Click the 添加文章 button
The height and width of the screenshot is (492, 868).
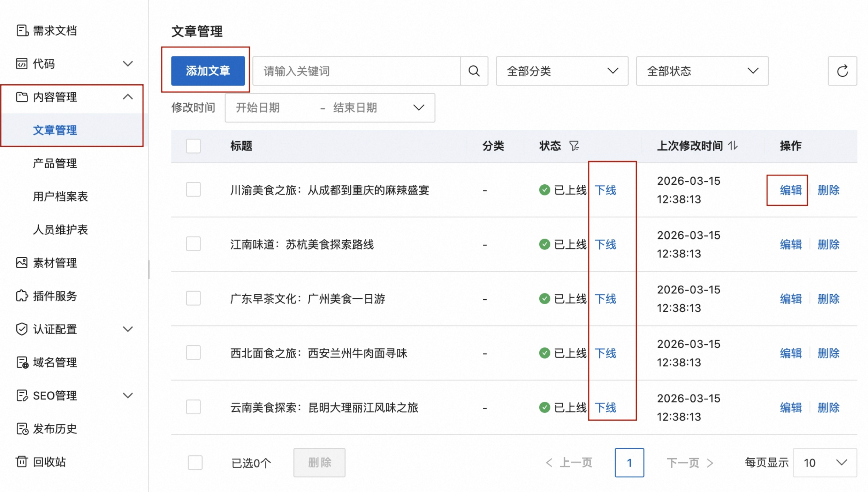(x=208, y=71)
